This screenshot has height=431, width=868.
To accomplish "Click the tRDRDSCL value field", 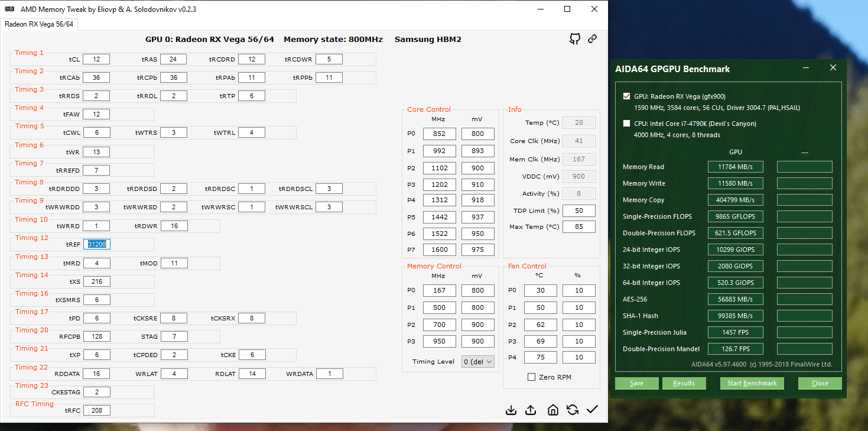I will (x=329, y=189).
